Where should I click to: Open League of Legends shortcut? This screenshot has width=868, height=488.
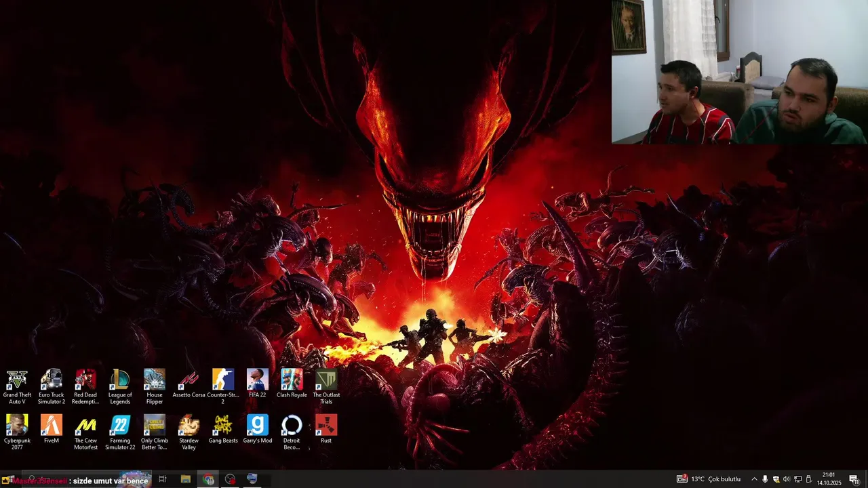tap(120, 387)
